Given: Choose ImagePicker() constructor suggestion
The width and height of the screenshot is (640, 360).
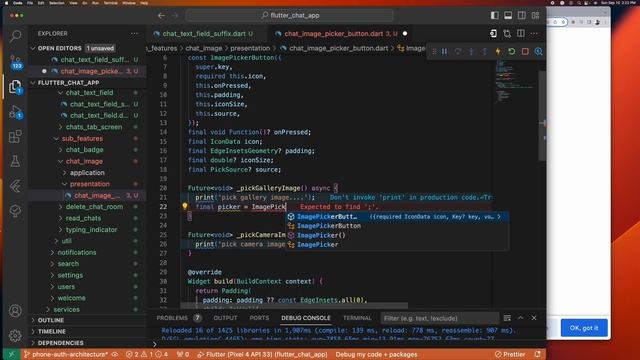Looking at the screenshot, I should [x=398, y=235].
